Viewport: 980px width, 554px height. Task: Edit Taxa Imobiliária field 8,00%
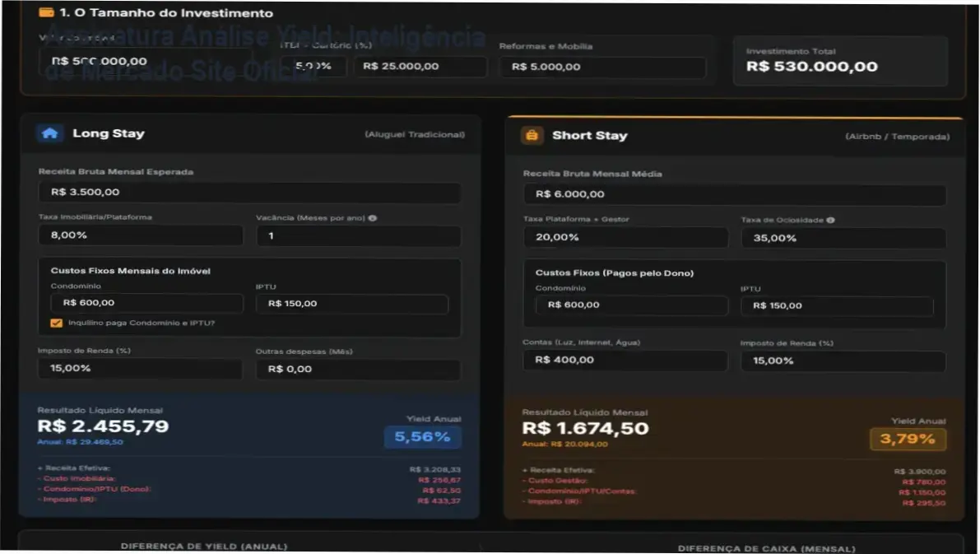[x=141, y=235]
